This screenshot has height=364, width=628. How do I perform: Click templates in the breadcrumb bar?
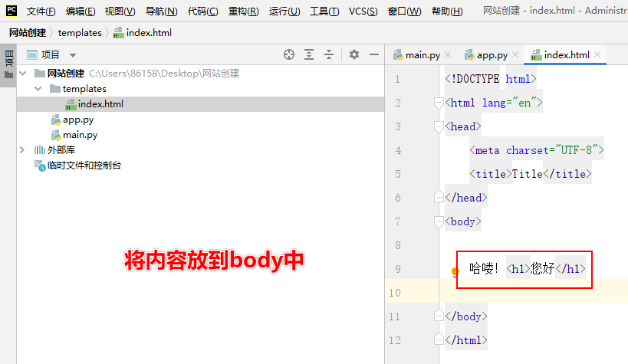pyautogui.click(x=80, y=33)
